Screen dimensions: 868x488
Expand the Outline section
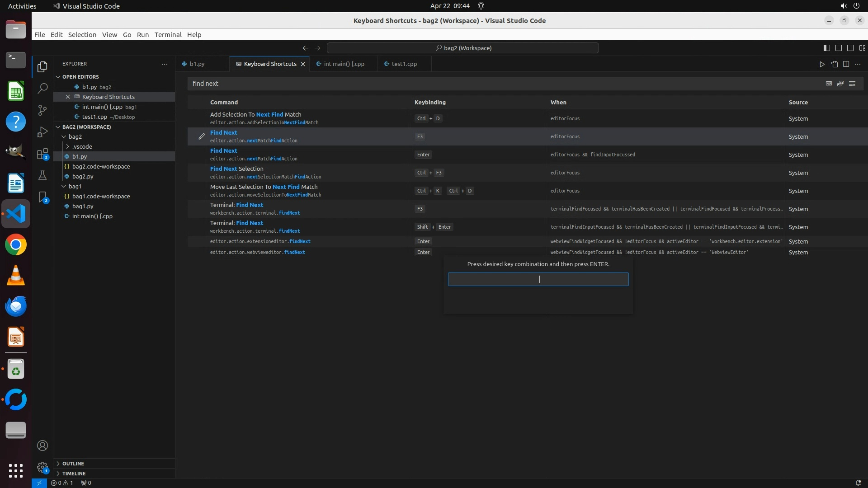[x=73, y=464]
